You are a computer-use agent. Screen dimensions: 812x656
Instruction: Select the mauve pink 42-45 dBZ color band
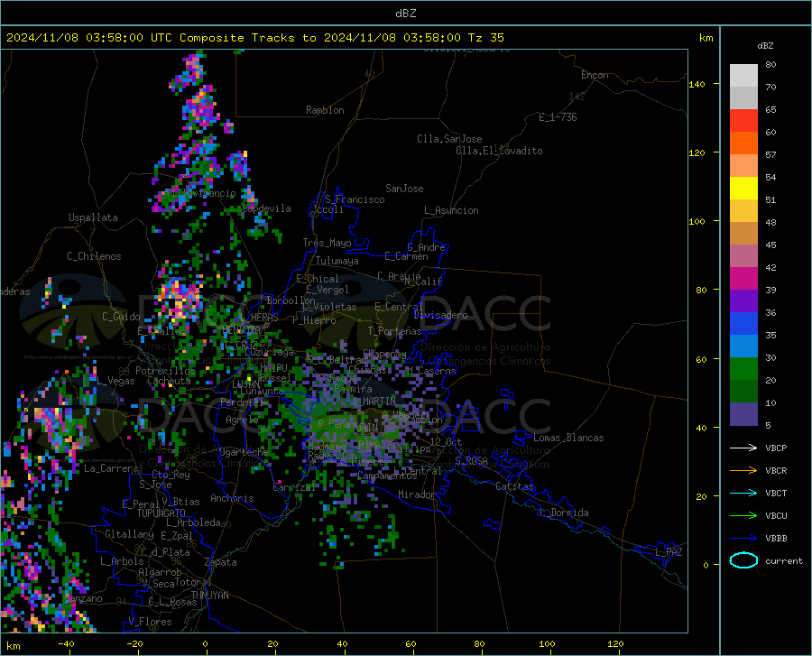(x=743, y=256)
